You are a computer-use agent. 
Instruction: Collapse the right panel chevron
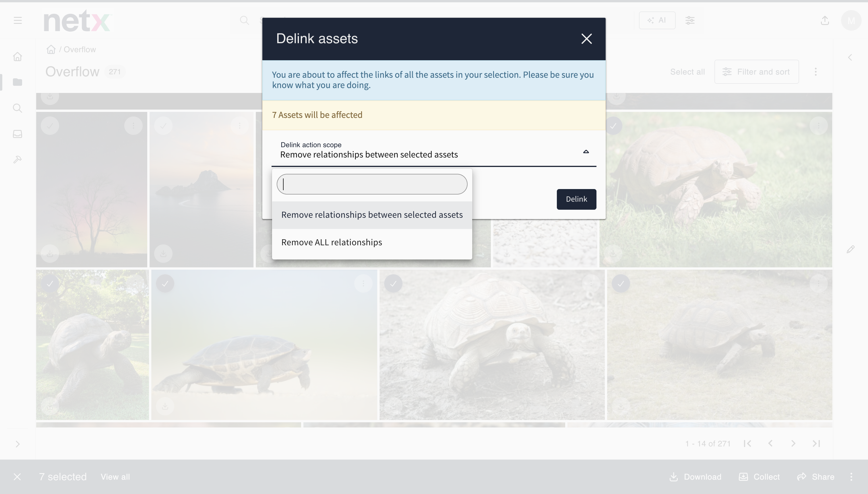pos(850,57)
